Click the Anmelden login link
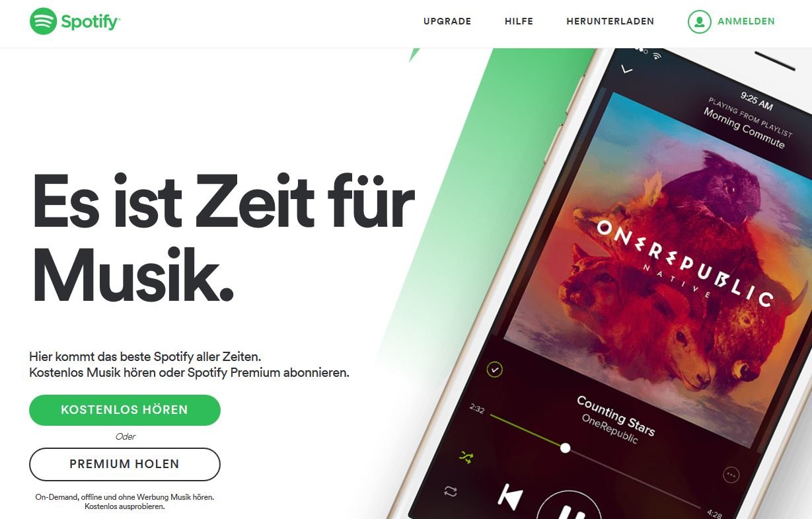This screenshot has width=812, height=519. click(746, 21)
